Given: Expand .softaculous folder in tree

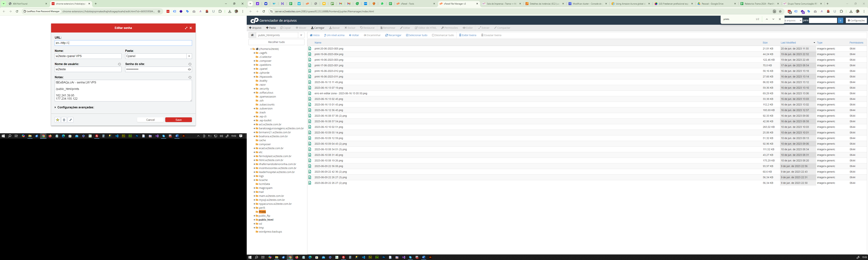Looking at the screenshot, I should tap(254, 93).
